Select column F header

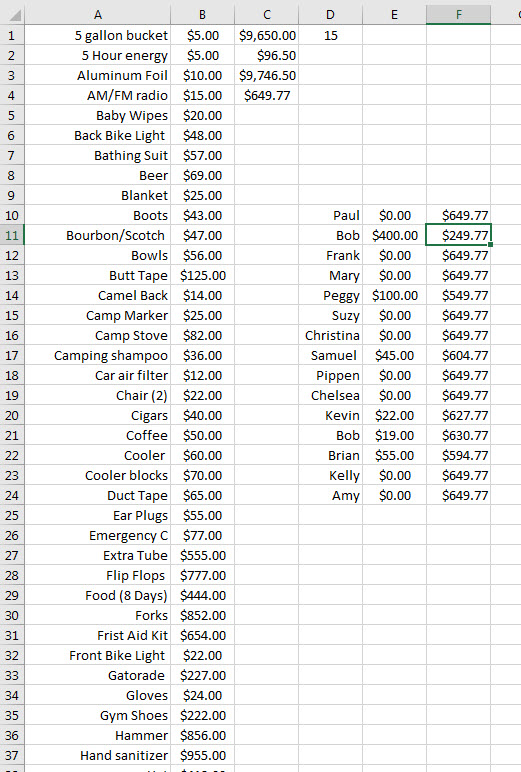pyautogui.click(x=458, y=15)
